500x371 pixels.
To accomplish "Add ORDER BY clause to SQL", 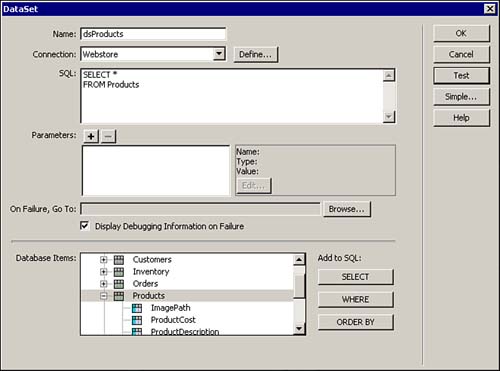I will click(x=356, y=322).
